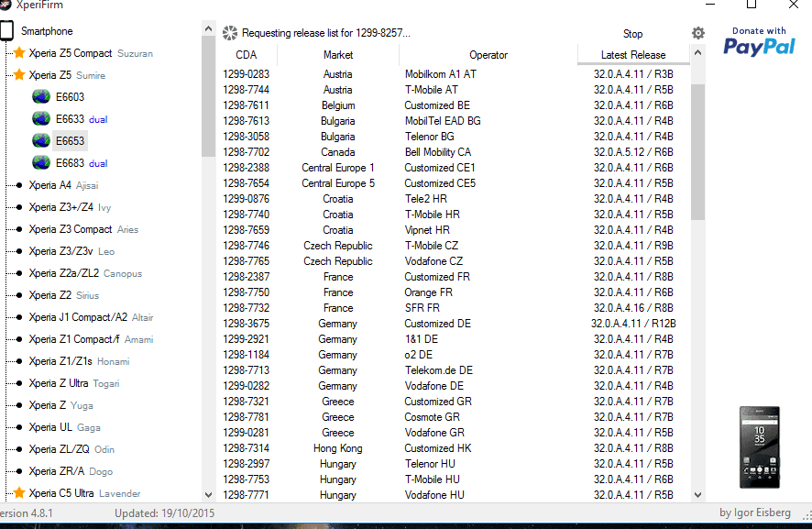This screenshot has width=812, height=529.
Task: Click the star icon for Xperia C5 Ultra
Action: [19, 492]
